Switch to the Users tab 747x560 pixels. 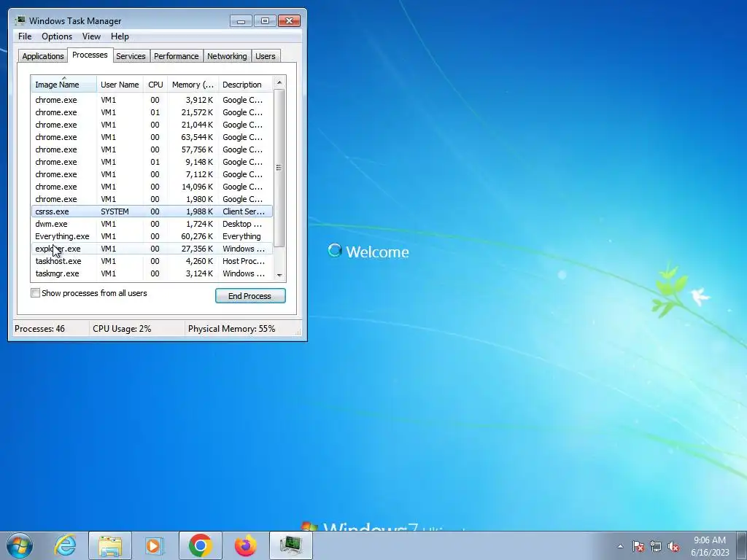pyautogui.click(x=266, y=56)
